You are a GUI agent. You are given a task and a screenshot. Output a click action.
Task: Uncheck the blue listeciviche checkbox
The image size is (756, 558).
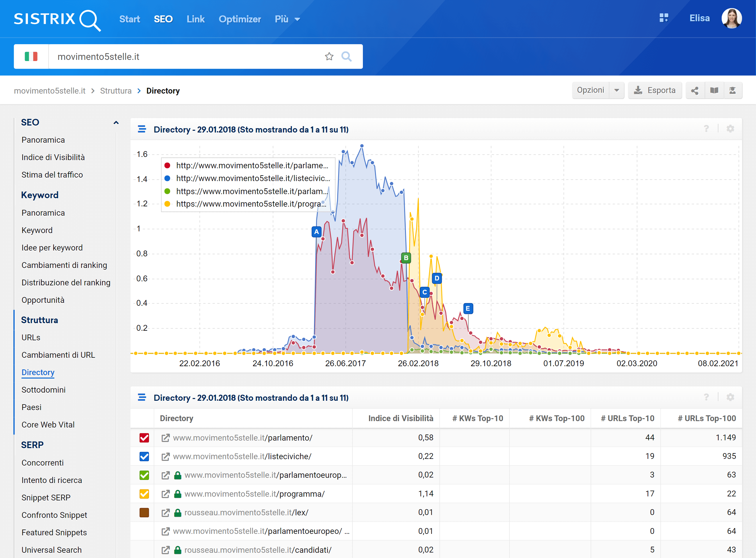tap(144, 457)
